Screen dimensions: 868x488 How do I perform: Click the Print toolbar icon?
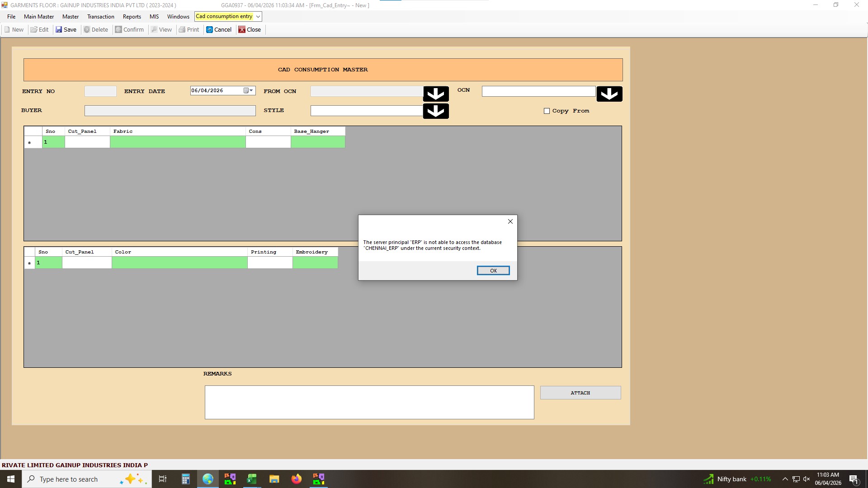point(182,30)
